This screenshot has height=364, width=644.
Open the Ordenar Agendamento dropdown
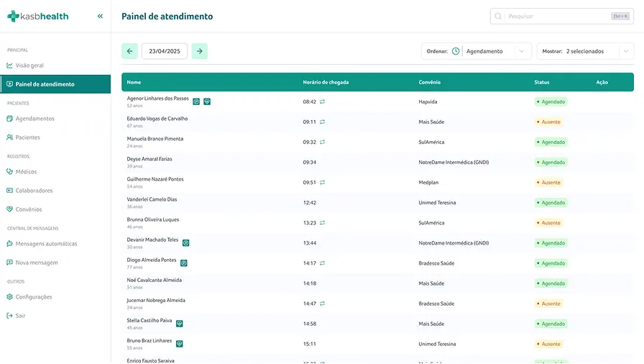tap(496, 51)
